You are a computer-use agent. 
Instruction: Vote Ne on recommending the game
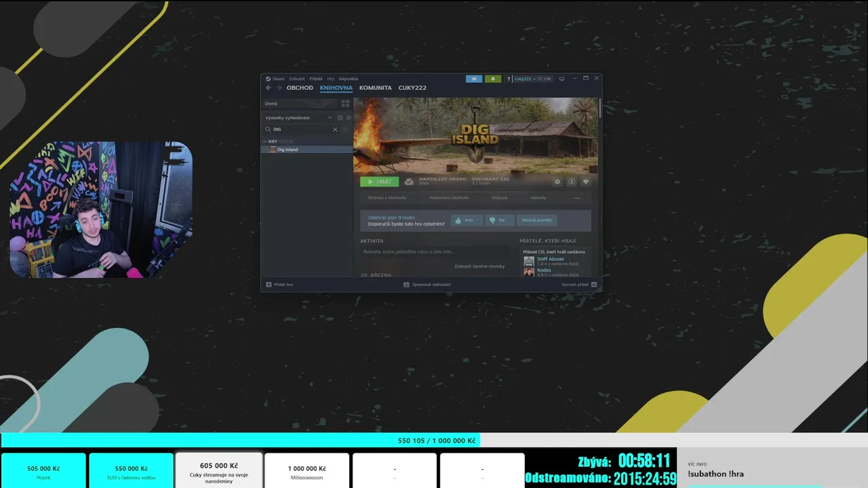coord(500,220)
